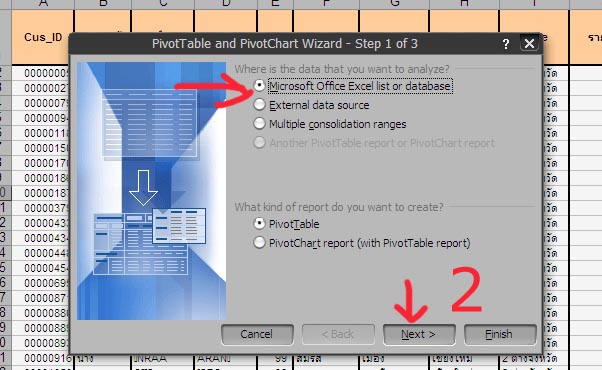Select column A header

pos(43,4)
